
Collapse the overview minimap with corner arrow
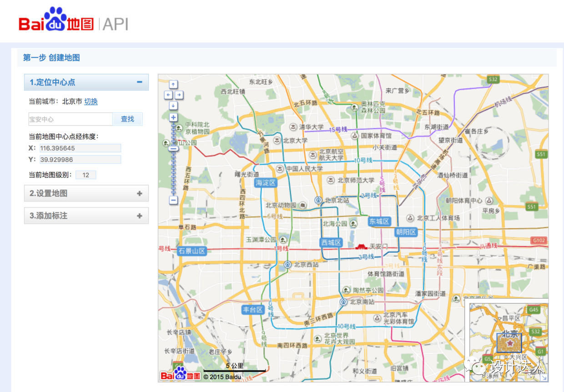[543, 377]
